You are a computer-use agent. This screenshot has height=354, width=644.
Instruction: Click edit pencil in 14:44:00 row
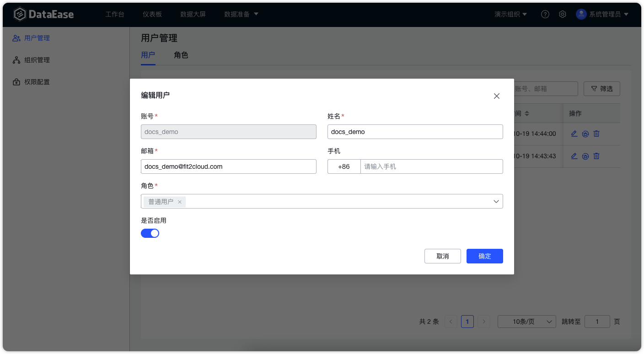click(574, 134)
